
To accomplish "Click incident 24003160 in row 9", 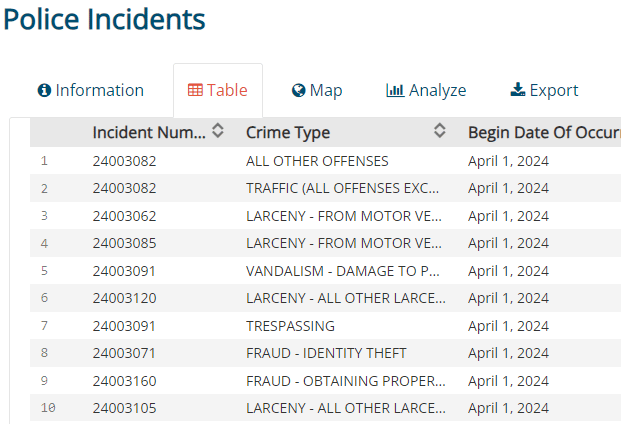I will (124, 381).
